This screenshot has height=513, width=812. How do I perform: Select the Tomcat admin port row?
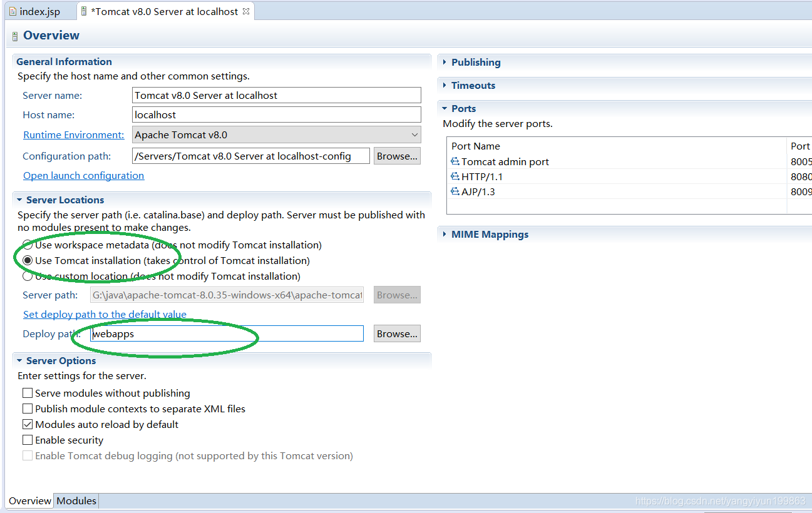[x=629, y=161]
